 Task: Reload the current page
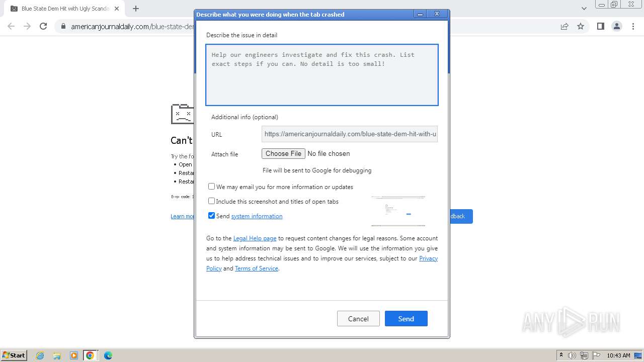[43, 26]
